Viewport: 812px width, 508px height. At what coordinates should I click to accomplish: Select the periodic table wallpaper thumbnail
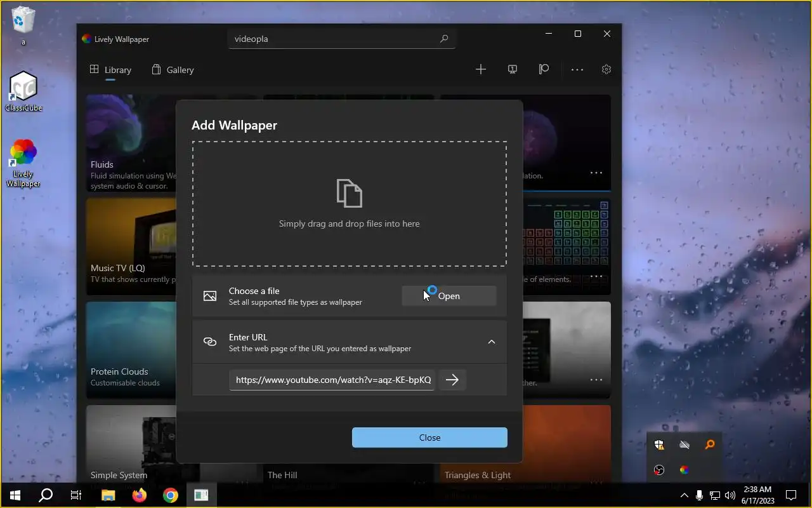[x=566, y=247]
